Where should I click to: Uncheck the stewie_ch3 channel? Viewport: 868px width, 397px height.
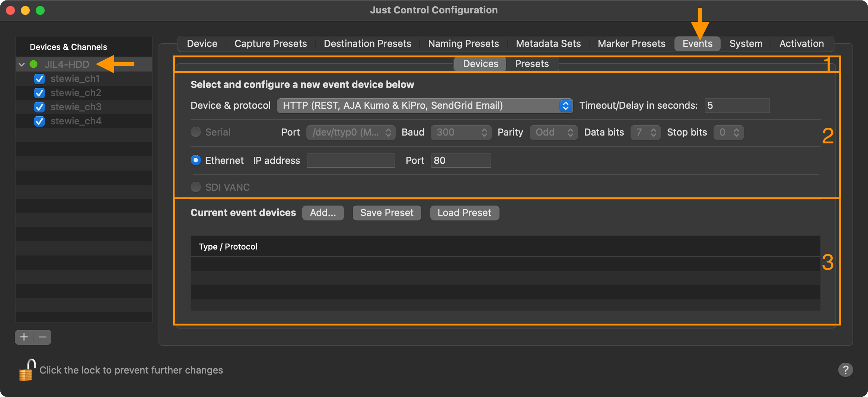(x=39, y=107)
